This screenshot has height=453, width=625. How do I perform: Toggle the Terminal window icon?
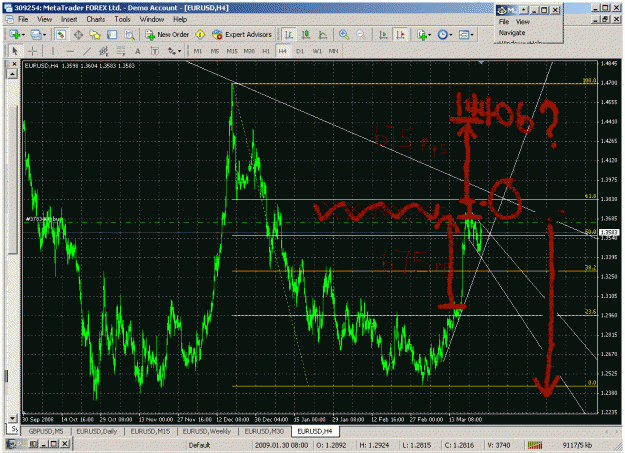coord(112,35)
